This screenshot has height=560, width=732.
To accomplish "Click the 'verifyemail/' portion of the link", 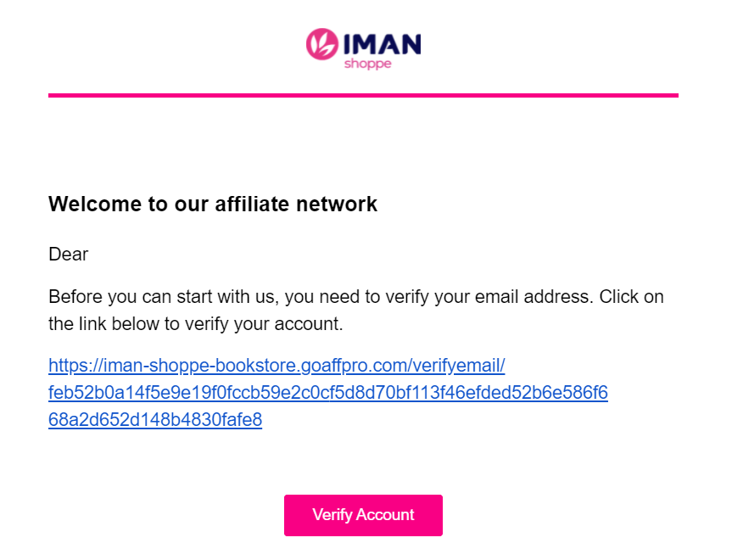I will (x=458, y=365).
